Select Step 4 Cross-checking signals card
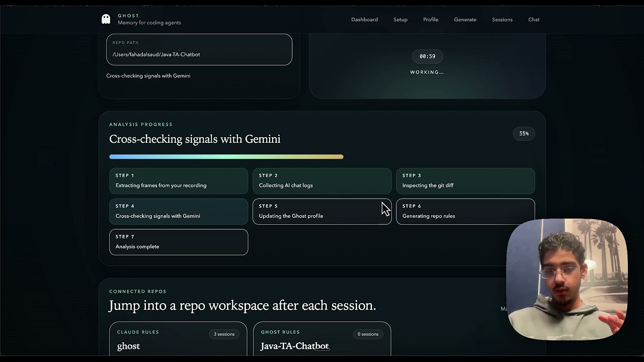 (179, 212)
